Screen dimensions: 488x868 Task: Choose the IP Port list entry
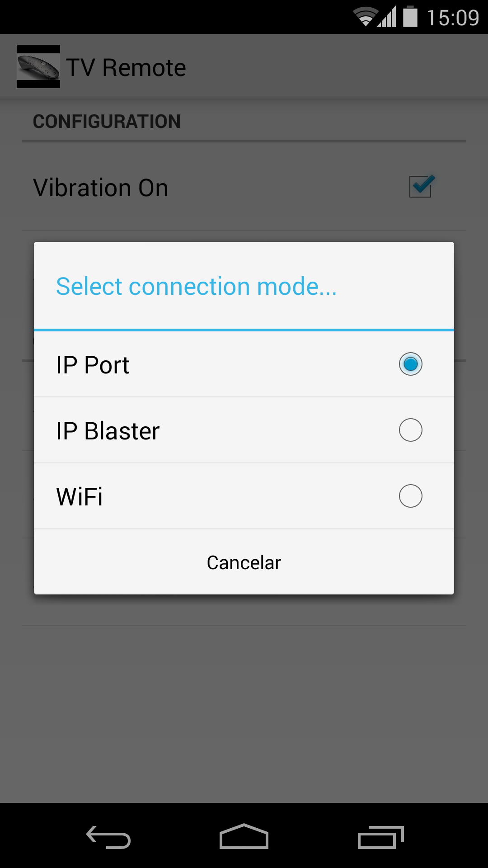(x=244, y=364)
